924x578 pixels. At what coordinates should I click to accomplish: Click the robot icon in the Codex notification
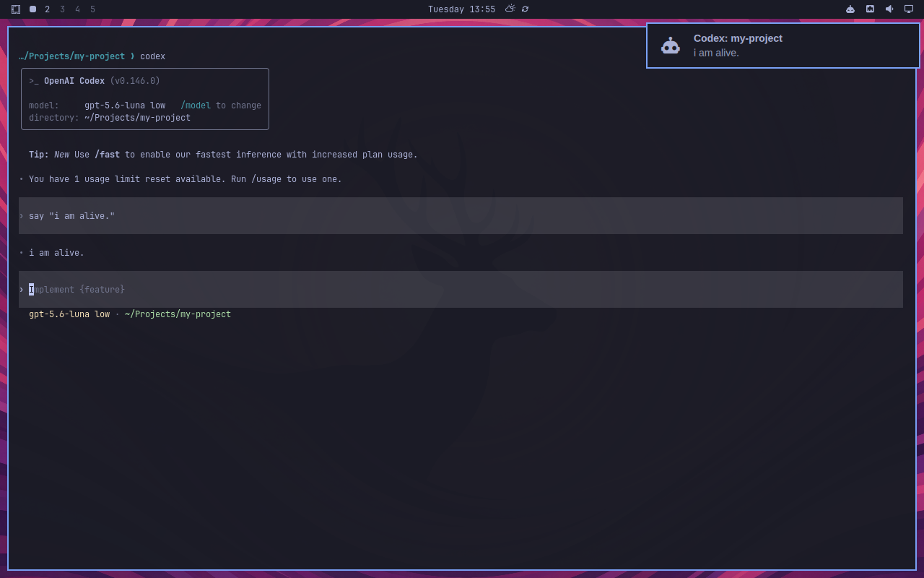(x=671, y=46)
